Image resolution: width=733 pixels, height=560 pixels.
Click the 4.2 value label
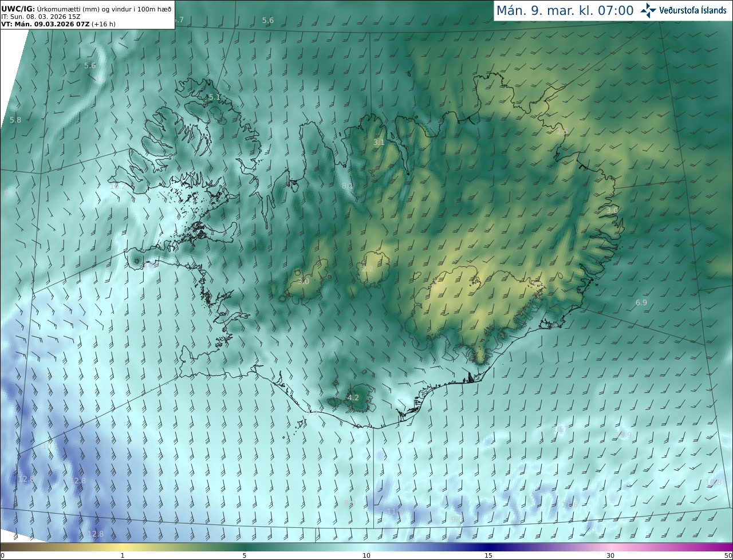coord(353,397)
